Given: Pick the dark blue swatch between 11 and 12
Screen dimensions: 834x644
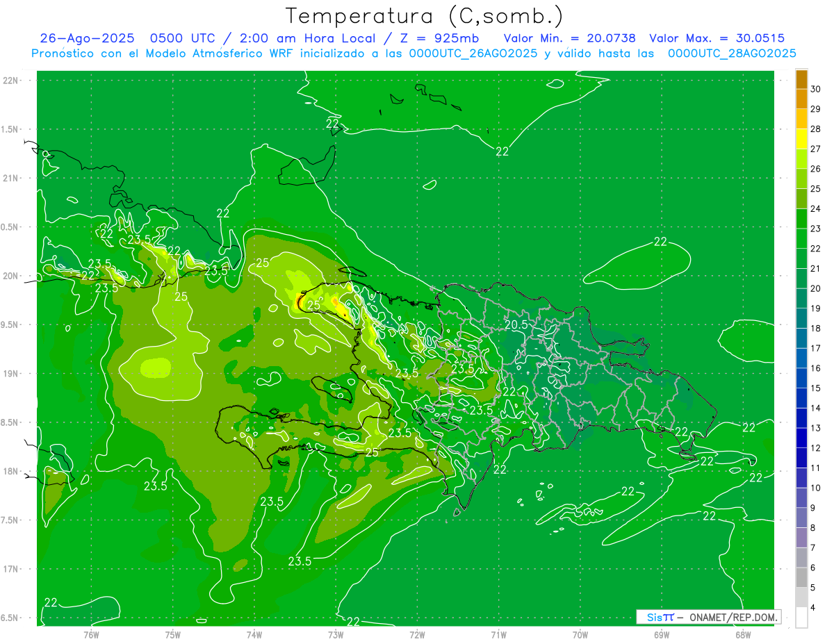Looking at the screenshot, I should point(801,458).
